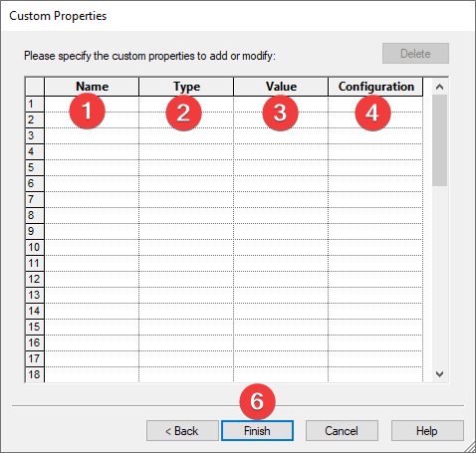This screenshot has width=476, height=453.
Task: Click the scroll down arrow of the table
Action: click(440, 374)
